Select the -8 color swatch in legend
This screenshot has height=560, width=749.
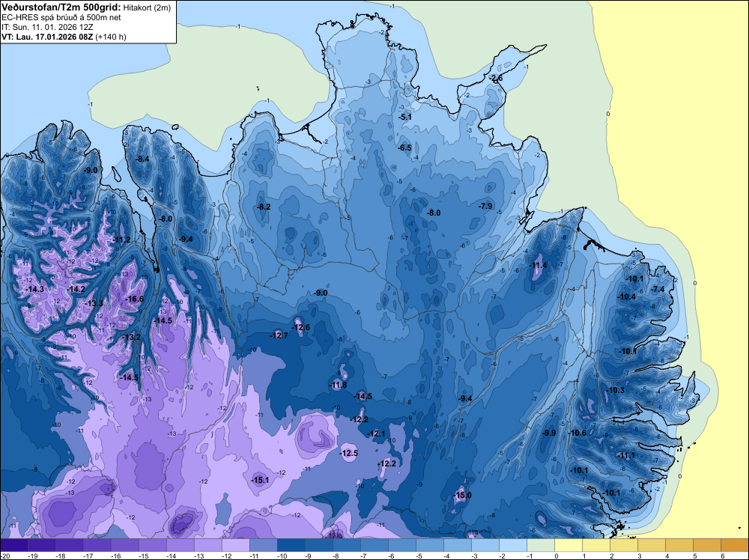[x=346, y=545]
